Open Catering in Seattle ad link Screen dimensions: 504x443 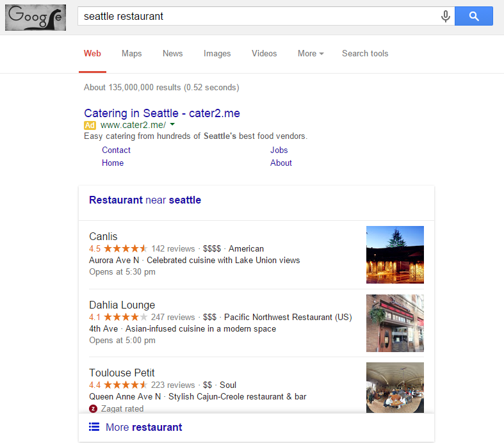(162, 113)
